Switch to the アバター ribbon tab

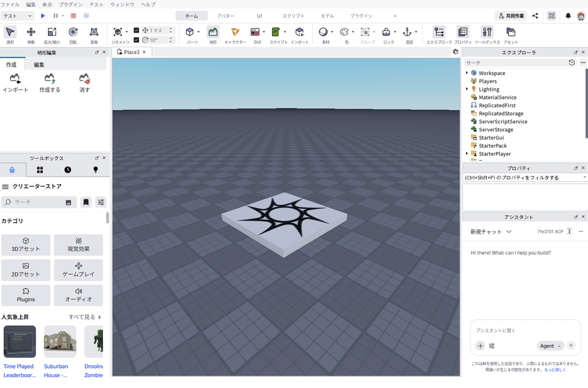[x=226, y=16]
